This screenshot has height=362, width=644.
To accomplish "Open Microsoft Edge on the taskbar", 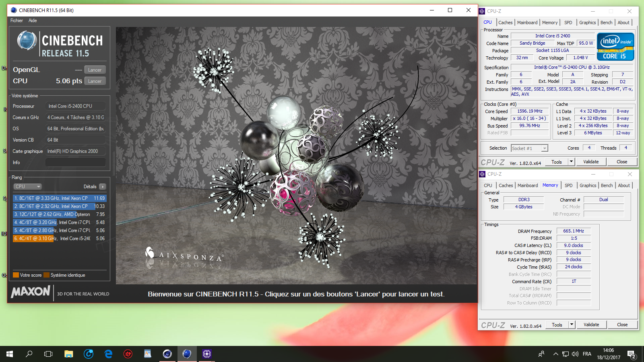I will coord(108,354).
